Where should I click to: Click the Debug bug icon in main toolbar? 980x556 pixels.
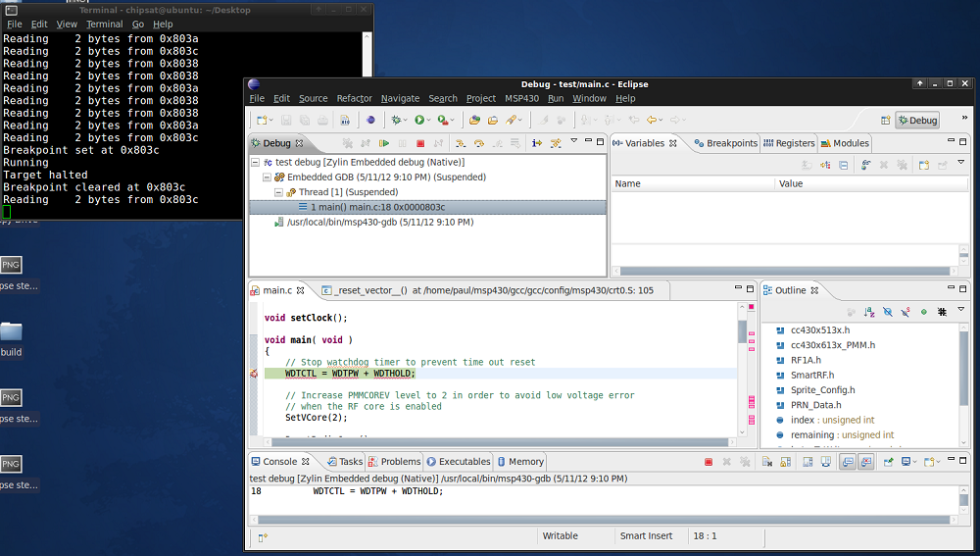[396, 120]
